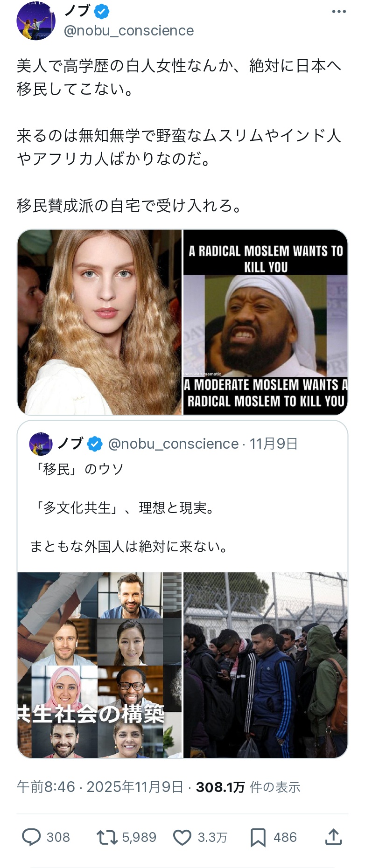Viewport: 365px width, 868px height.
Task: Click the 午前8:46 timestamp link
Action: coord(46,787)
